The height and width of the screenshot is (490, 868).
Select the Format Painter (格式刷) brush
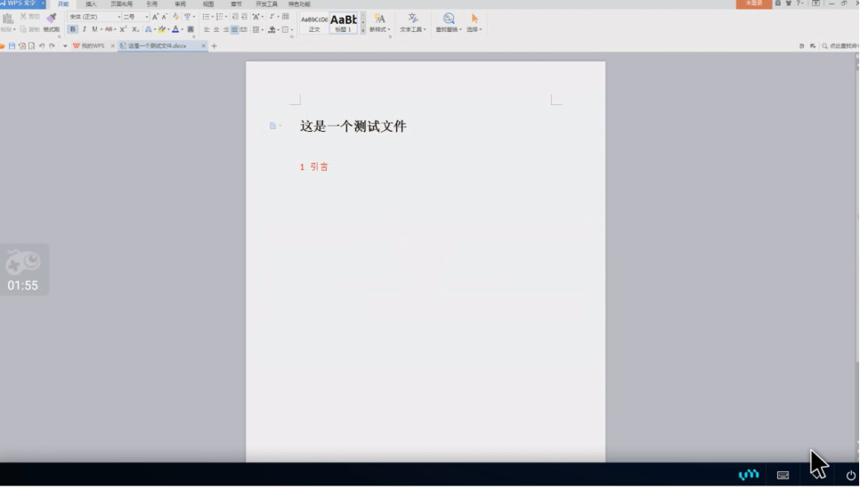[x=52, y=19]
